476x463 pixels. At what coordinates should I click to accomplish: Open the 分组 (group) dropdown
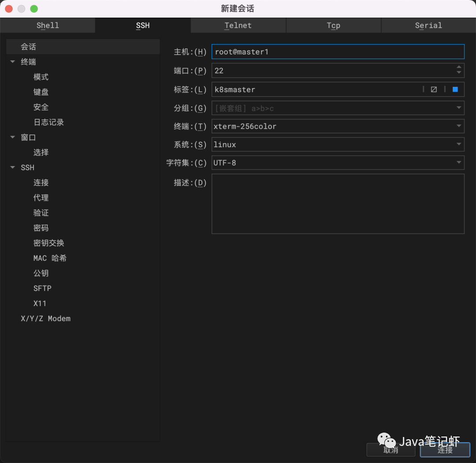(458, 108)
